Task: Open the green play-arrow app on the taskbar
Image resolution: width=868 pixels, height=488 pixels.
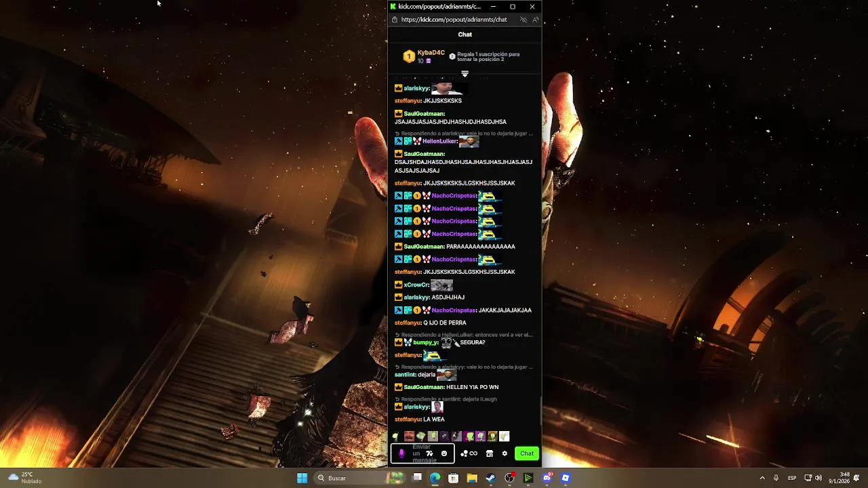Action: click(528, 478)
